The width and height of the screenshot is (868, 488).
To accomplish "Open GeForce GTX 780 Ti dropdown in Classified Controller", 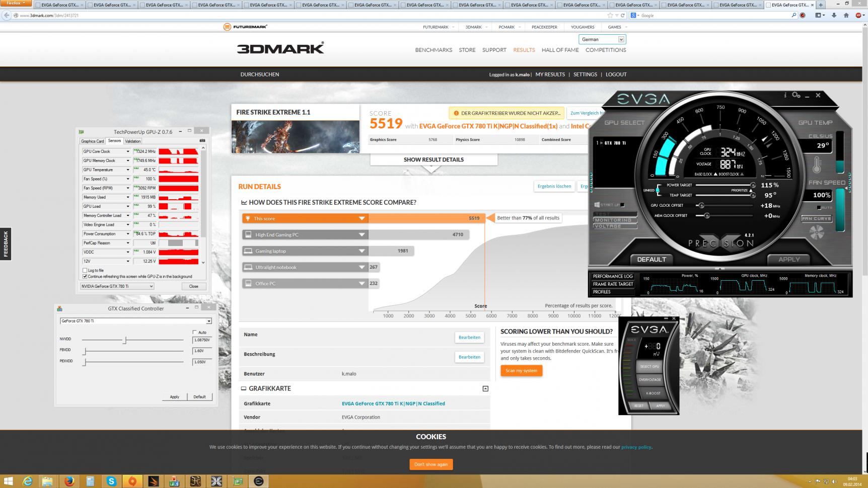I will point(135,321).
